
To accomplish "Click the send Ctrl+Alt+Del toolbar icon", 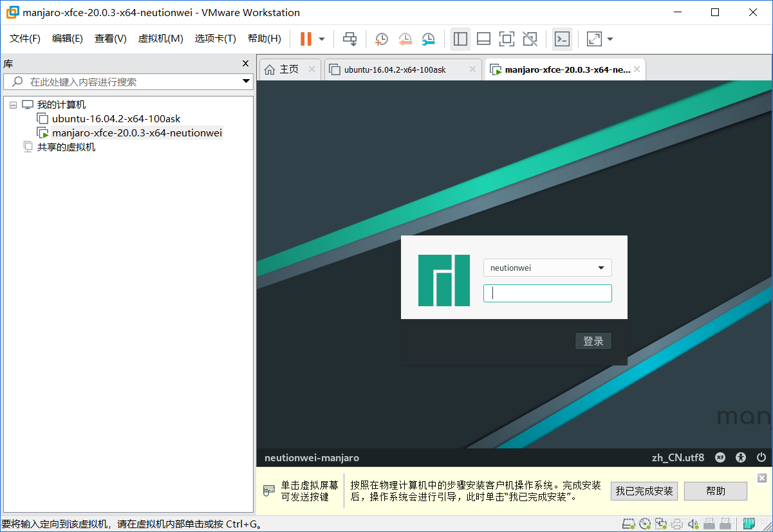I will pyautogui.click(x=349, y=39).
